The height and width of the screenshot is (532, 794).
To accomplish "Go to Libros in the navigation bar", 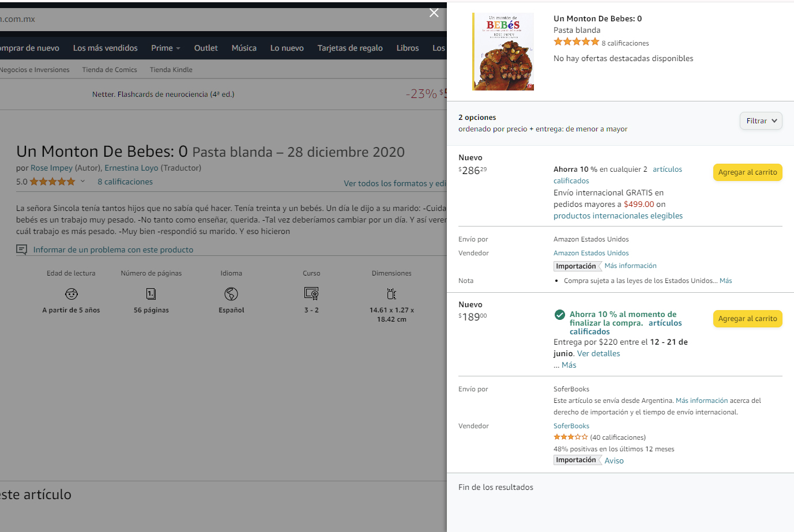I will [408, 48].
